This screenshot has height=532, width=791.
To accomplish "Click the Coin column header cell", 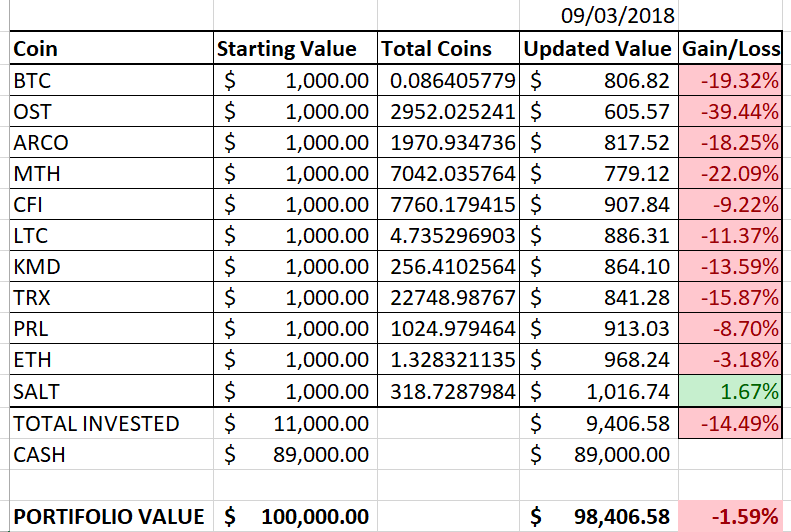I will point(110,48).
